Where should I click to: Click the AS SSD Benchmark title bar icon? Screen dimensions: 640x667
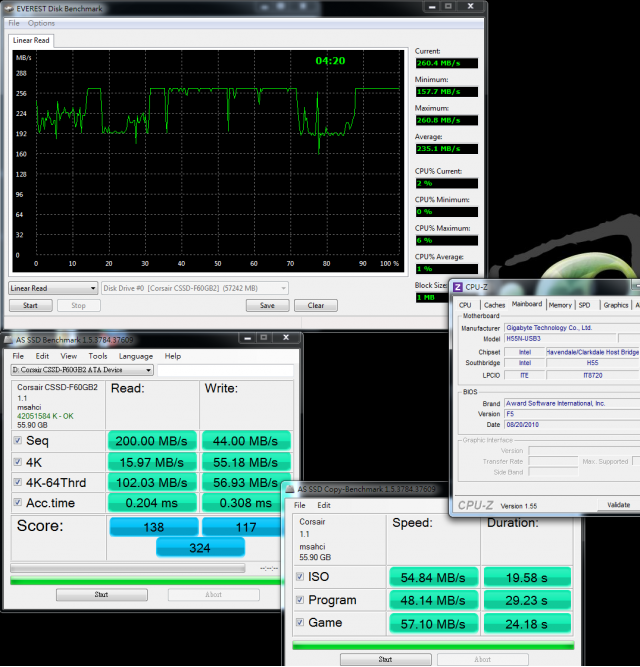(x=8, y=339)
